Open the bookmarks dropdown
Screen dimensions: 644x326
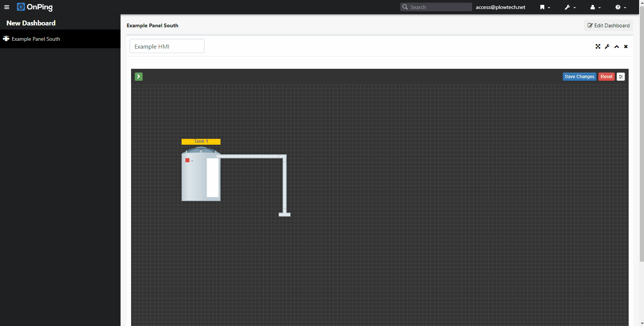tap(545, 7)
